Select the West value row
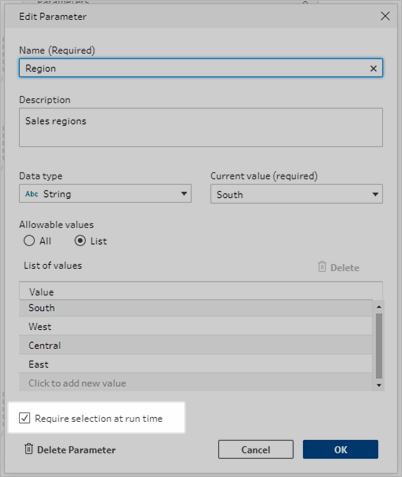Image resolution: width=402 pixels, height=477 pixels. [x=196, y=326]
